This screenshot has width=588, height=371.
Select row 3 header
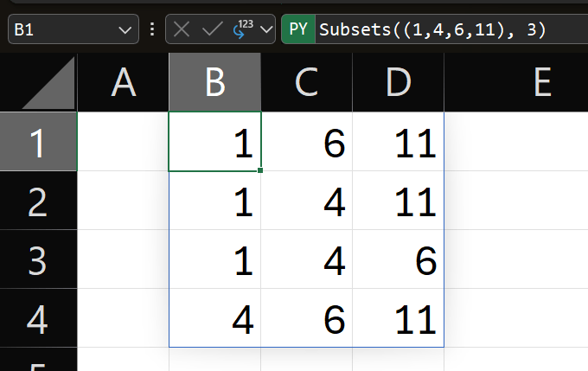(x=38, y=259)
